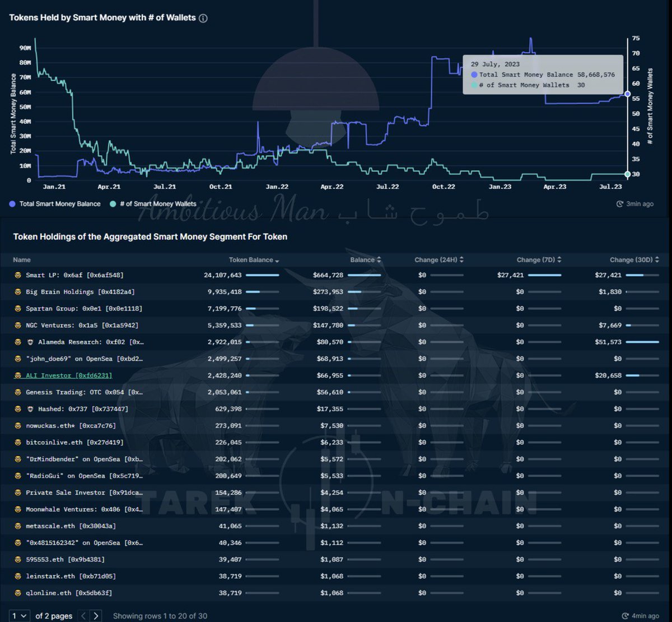
Task: Click the Balance bar for Smart LP row
Action: coord(365,275)
